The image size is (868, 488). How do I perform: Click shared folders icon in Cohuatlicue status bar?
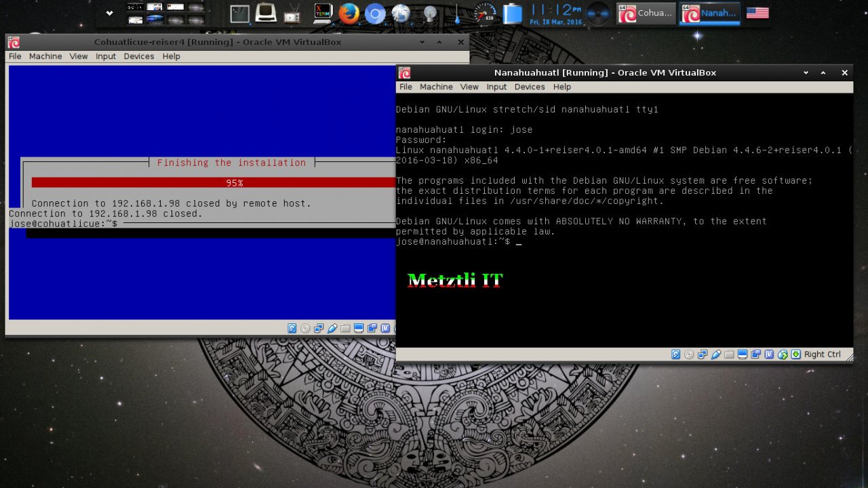click(345, 328)
